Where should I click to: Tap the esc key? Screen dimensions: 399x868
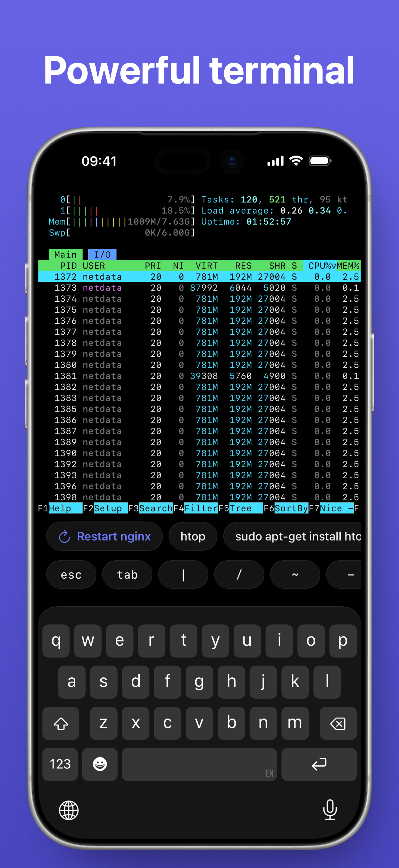point(71,574)
